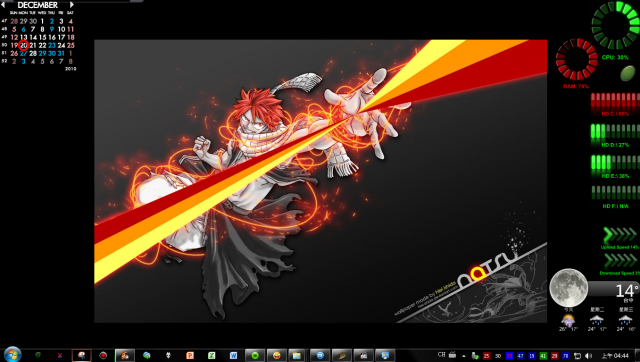Go to next month in calendar
Image resolution: width=640 pixels, height=362 pixels.
pyautogui.click(x=72, y=5)
